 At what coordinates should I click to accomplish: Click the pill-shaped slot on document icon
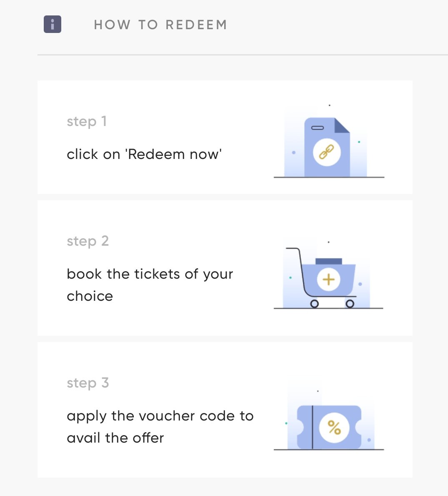(x=318, y=128)
